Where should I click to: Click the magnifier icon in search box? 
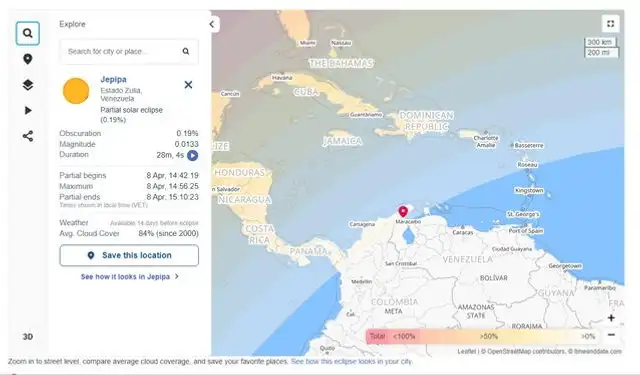[x=186, y=51]
